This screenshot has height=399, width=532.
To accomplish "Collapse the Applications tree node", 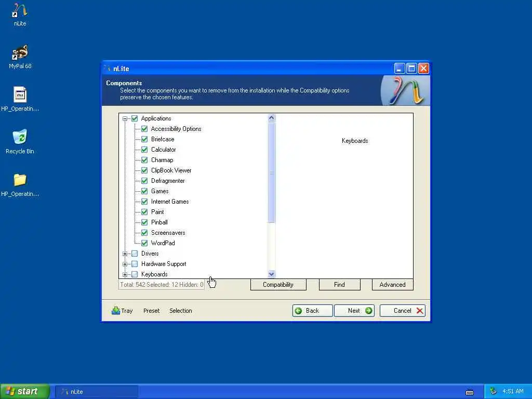I will pos(125,119).
